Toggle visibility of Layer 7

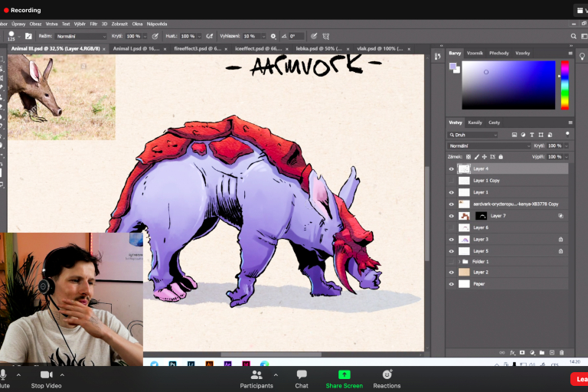coord(451,216)
